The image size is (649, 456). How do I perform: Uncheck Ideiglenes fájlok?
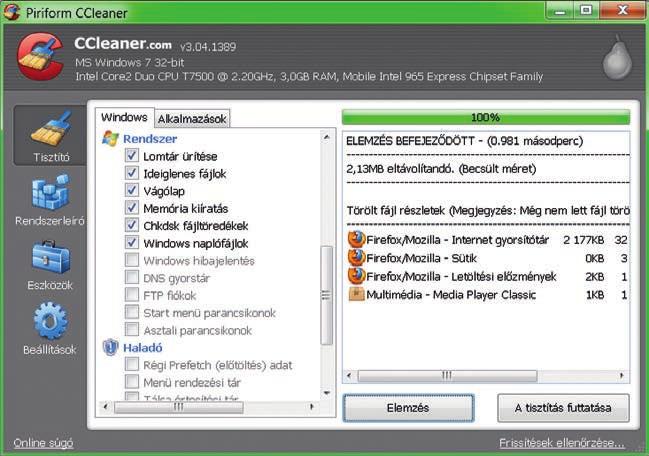(132, 173)
